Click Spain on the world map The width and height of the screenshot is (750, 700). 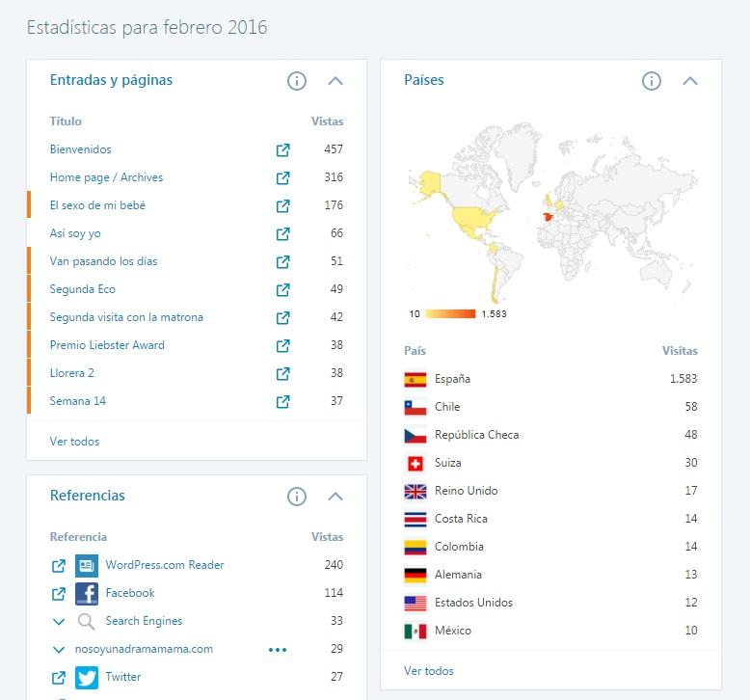coord(548,217)
